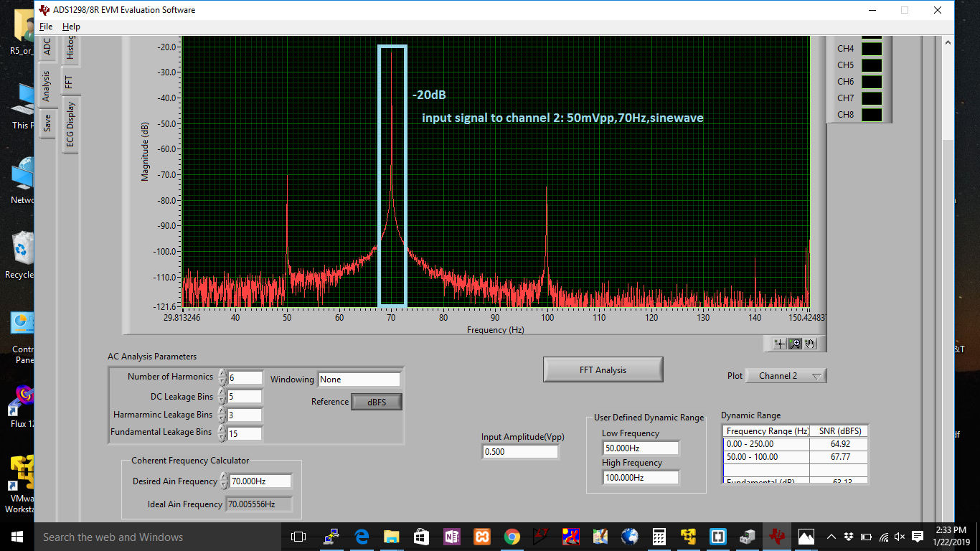Click the High Frequency input field
980x551 pixels.
(x=641, y=477)
